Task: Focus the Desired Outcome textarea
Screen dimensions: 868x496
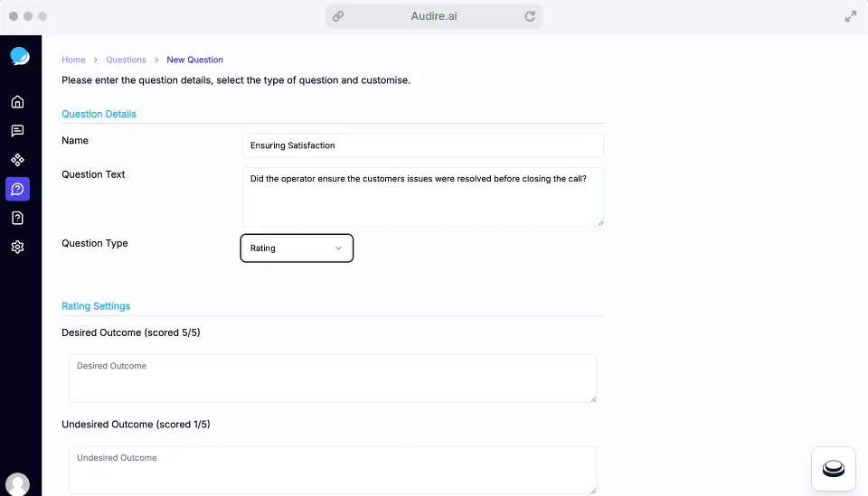Action: pyautogui.click(x=333, y=379)
